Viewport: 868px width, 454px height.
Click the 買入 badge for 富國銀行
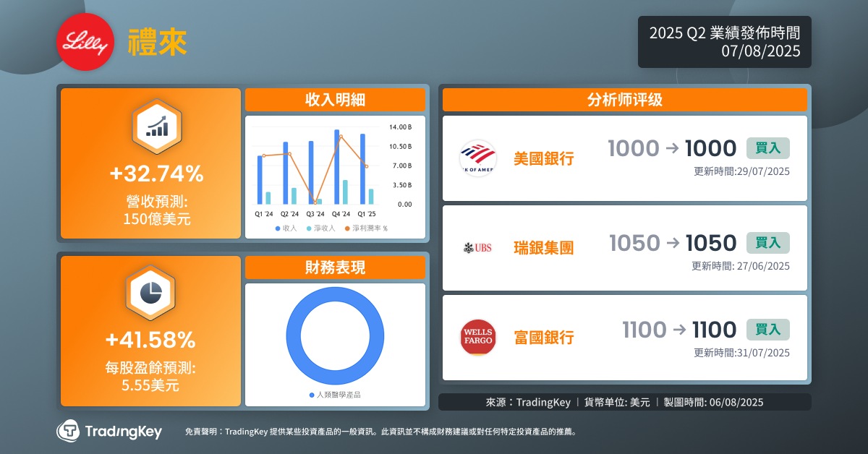[x=767, y=330]
